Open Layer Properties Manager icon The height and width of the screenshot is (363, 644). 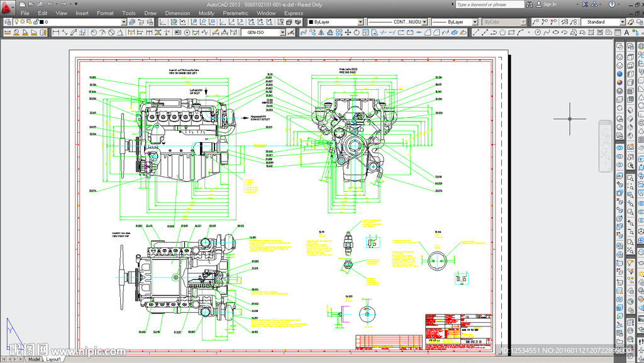pyautogui.click(x=8, y=22)
